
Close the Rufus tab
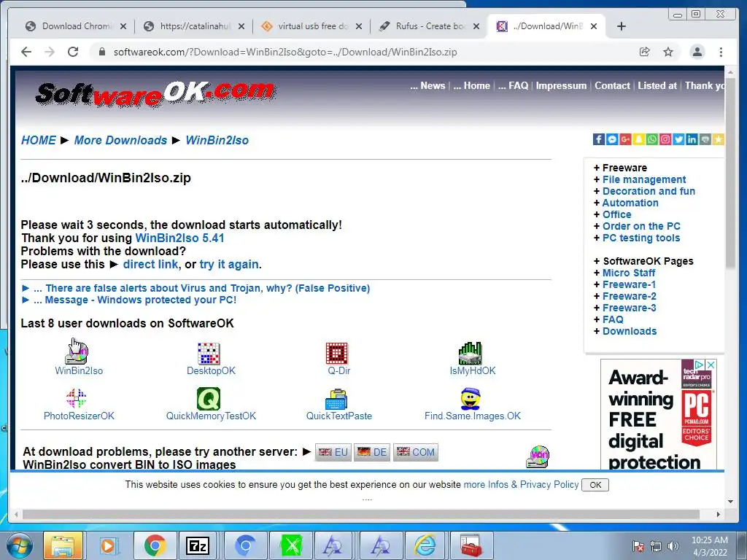(x=476, y=26)
